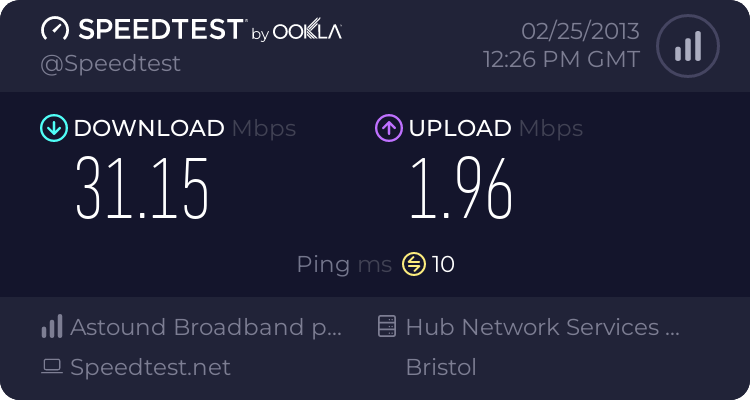Click the purple upload arrow icon
The height and width of the screenshot is (400, 750).
point(388,128)
